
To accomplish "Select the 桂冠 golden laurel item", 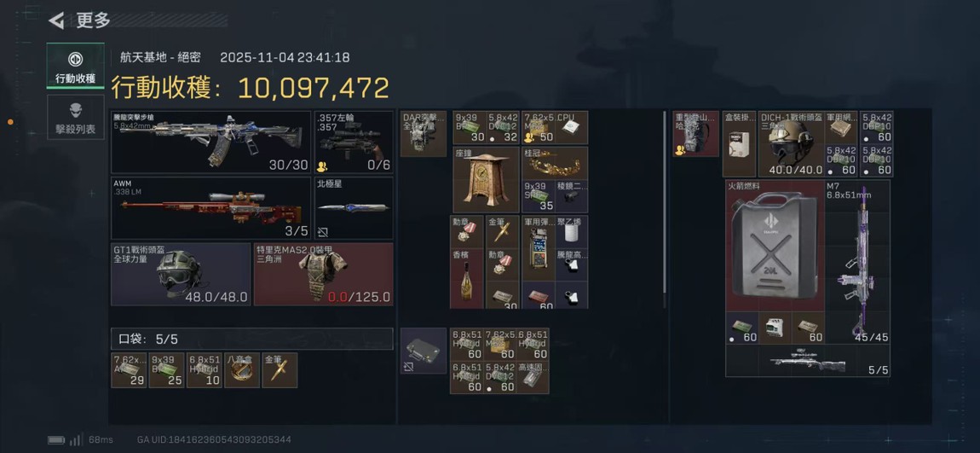I will pos(555,163).
